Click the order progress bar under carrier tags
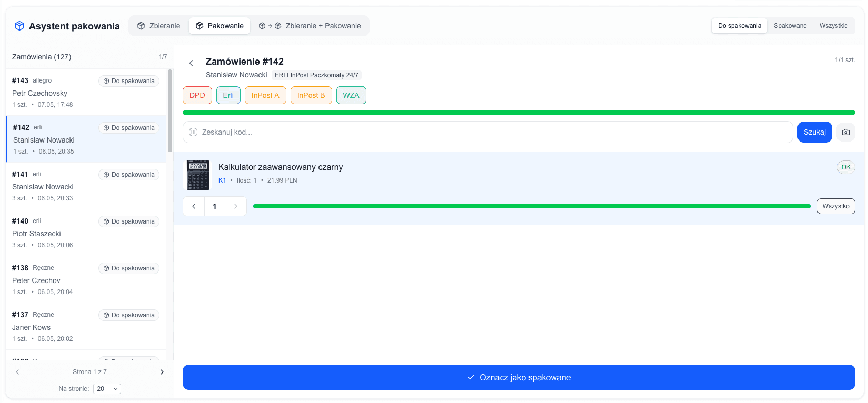Viewport: 868px width, 403px height. point(519,113)
